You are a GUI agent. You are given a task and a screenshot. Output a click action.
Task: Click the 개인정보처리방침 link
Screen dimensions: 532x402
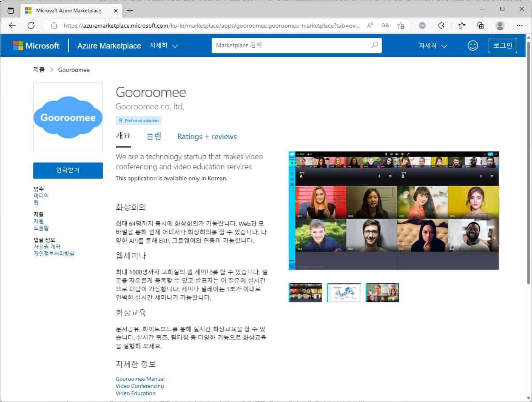54,254
